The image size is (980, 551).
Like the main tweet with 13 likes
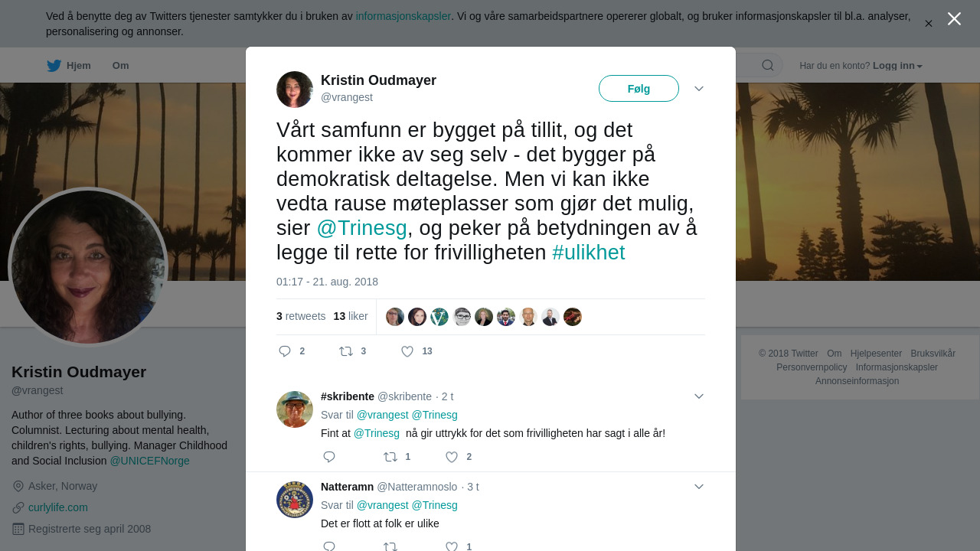(x=407, y=351)
